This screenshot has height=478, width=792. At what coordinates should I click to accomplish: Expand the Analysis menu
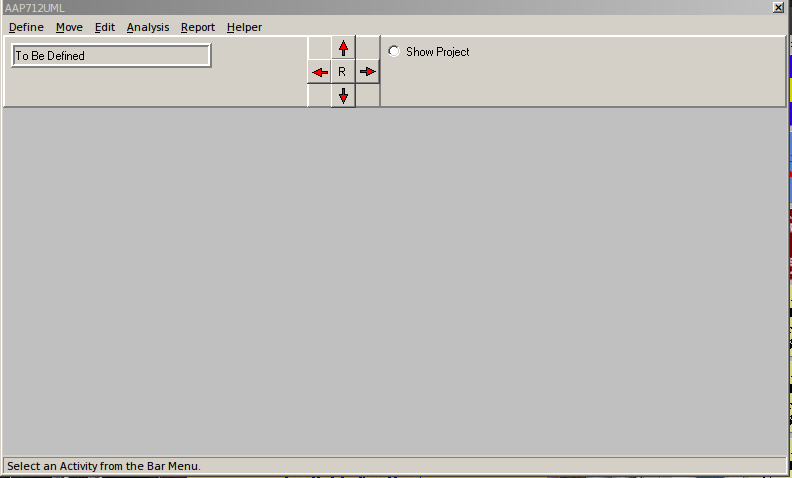coord(148,27)
